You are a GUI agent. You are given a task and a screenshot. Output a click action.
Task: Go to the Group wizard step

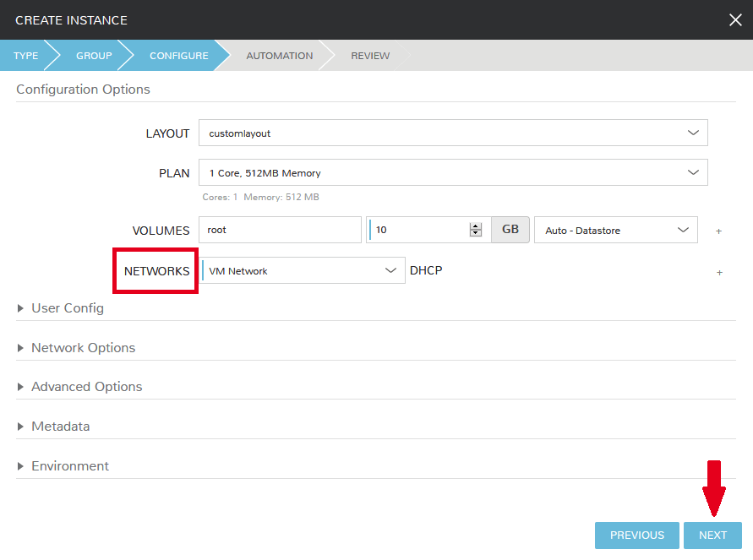coord(94,56)
